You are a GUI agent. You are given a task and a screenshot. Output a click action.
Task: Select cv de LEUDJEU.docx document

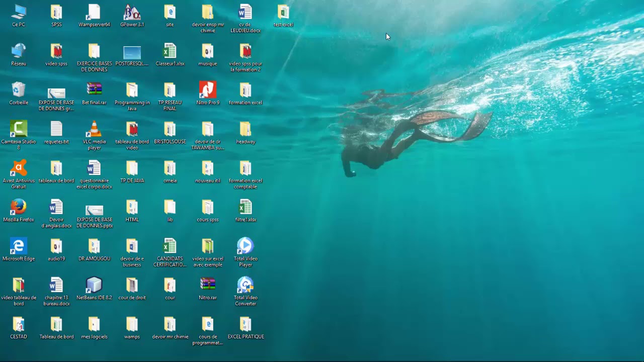coord(246,19)
